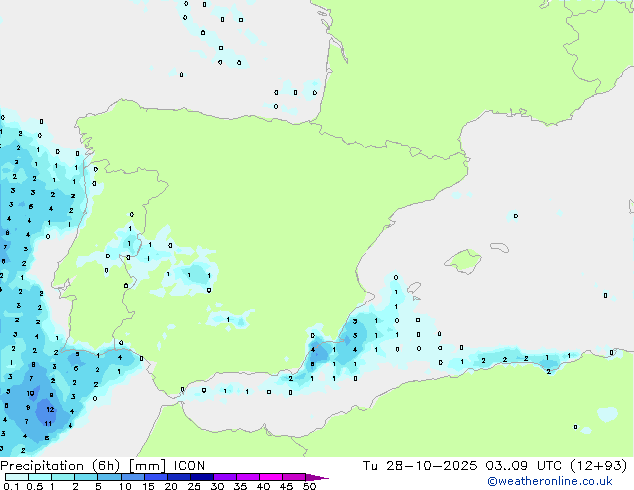Image resolution: width=634 pixels, height=490 pixels.
Task: Click the '0.1' legend scale label
Action: (x=11, y=486)
